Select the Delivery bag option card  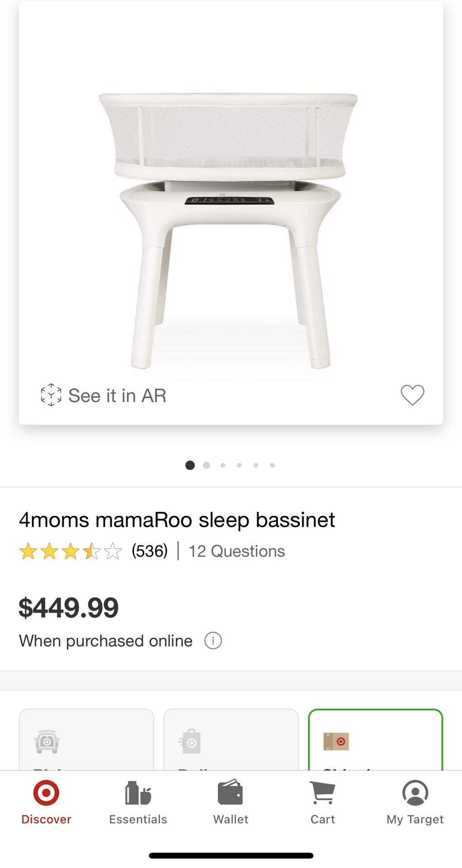(x=231, y=740)
